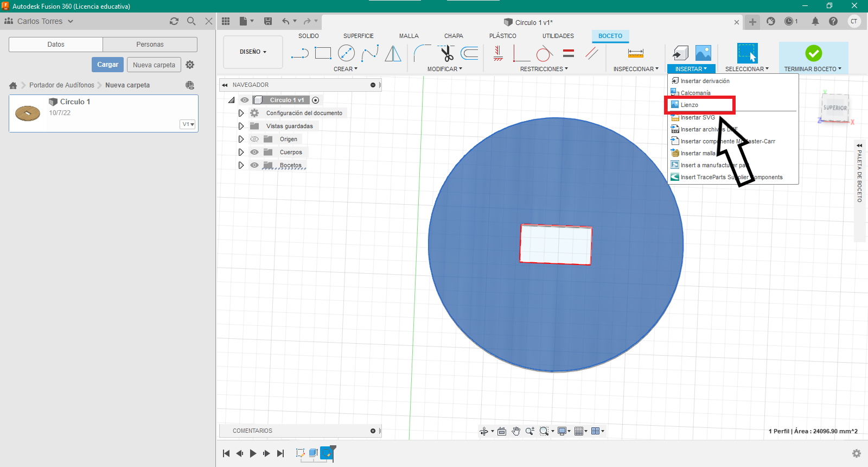This screenshot has width=868, height=467.
Task: Open the DISEÑO workspace dropdown
Action: (x=253, y=52)
